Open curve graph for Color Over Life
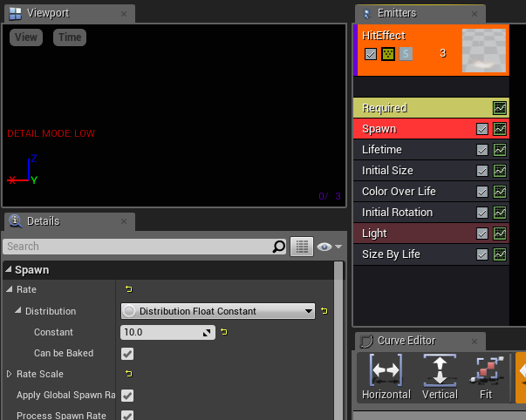 pos(500,192)
